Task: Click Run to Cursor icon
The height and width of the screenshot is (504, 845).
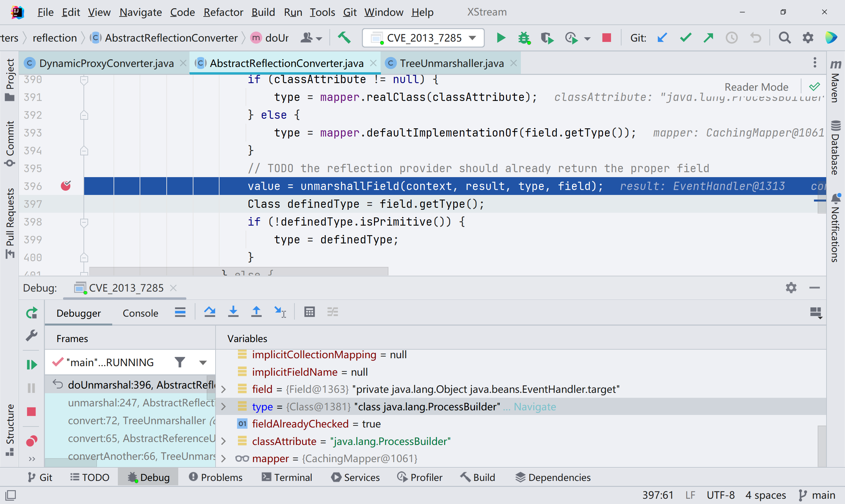Action: click(280, 312)
